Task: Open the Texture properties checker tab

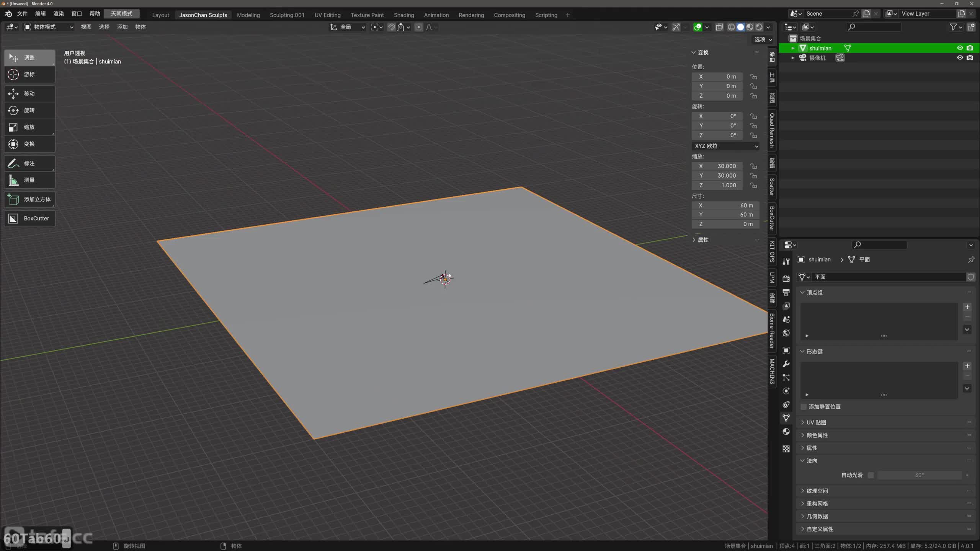Action: coord(786,449)
